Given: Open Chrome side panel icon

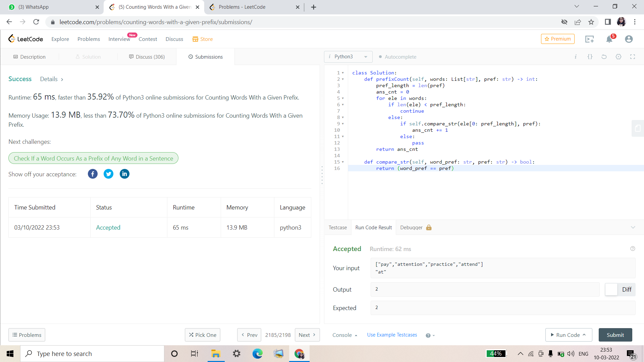Looking at the screenshot, I should tap(608, 22).
